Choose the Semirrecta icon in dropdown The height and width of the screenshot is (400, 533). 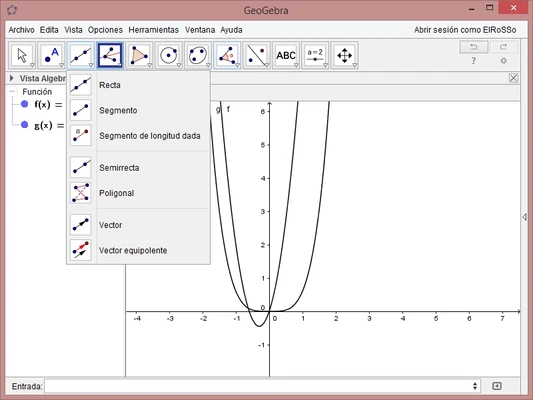81,167
